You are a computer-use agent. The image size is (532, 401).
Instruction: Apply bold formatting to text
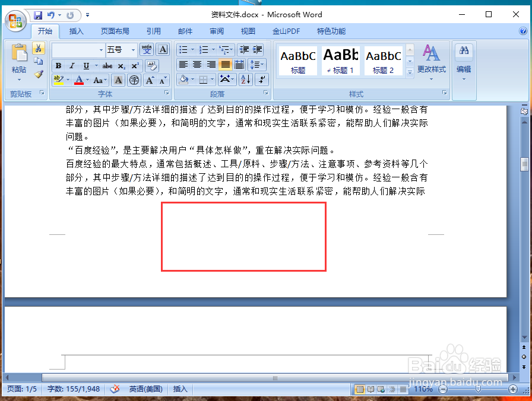pyautogui.click(x=59, y=66)
